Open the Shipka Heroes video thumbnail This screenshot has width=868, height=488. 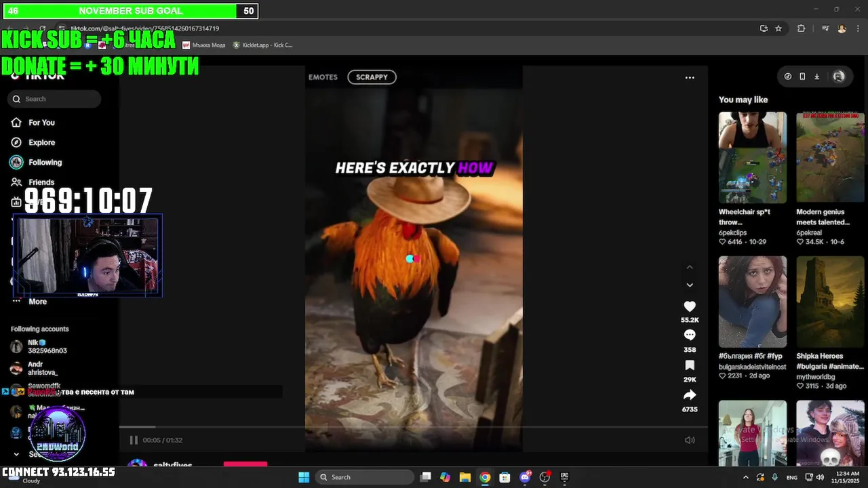pos(830,302)
